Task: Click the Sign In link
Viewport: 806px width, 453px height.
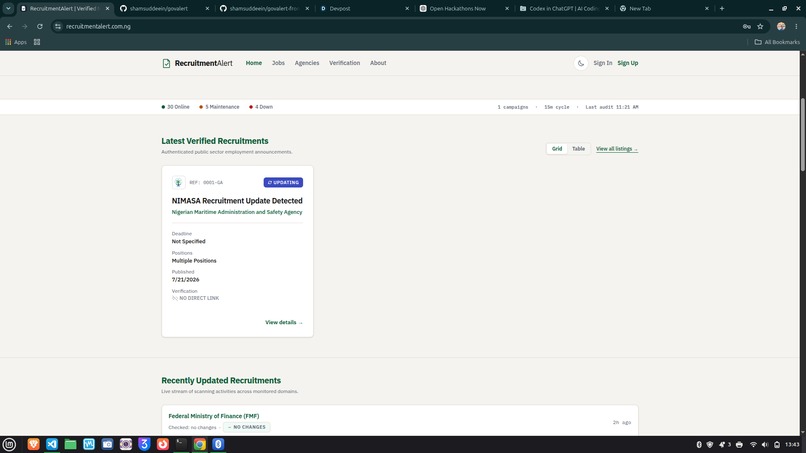Action: coord(602,63)
